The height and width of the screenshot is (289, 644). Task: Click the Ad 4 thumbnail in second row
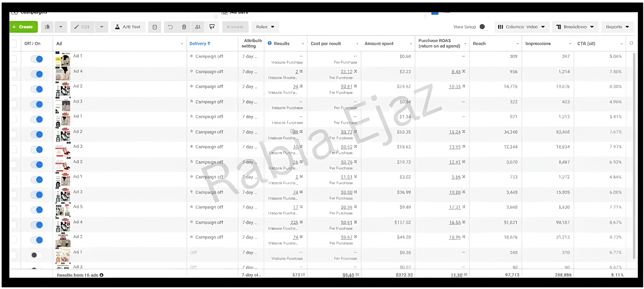tap(63, 74)
